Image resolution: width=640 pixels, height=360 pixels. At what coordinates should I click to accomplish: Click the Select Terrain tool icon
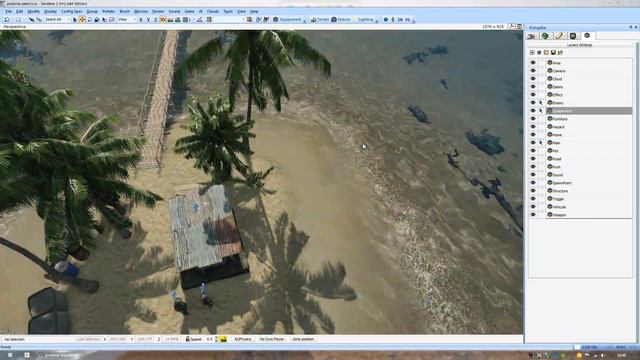(104, 19)
